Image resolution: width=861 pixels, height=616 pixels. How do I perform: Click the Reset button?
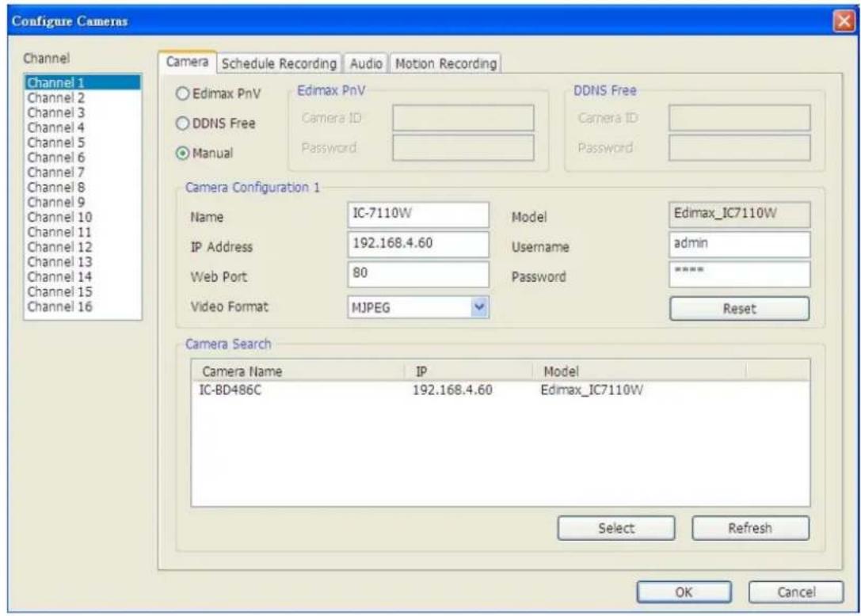739,309
